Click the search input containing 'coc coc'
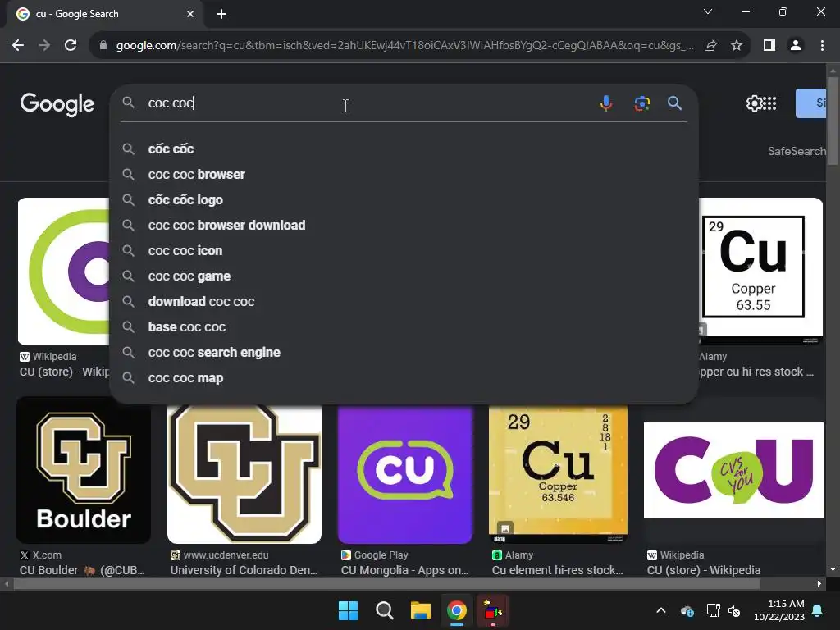Viewport: 840px width, 630px height. tap(367, 103)
